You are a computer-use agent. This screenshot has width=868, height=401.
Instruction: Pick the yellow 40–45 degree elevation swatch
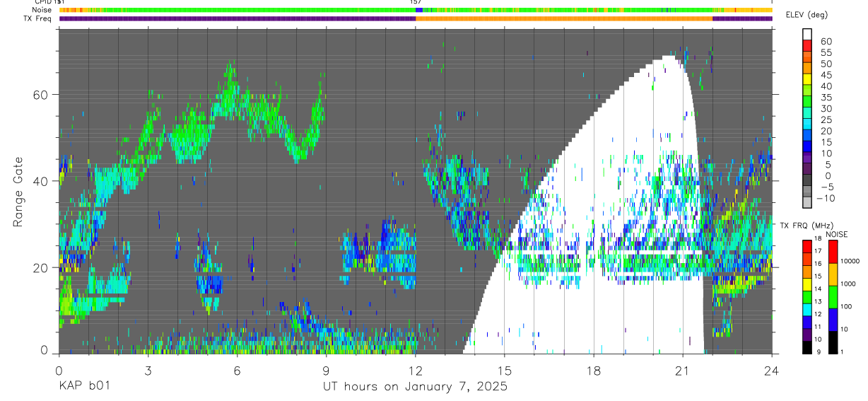click(807, 79)
